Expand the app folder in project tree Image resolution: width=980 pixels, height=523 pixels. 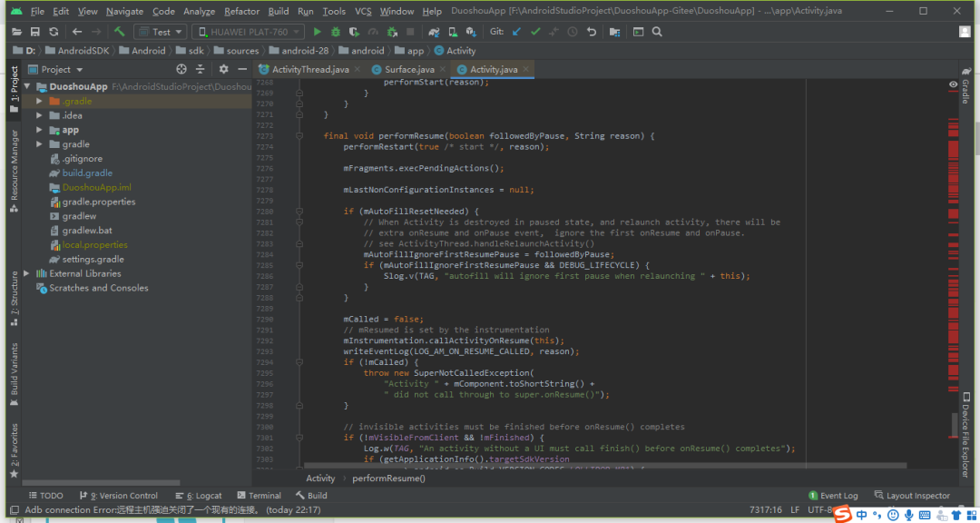(40, 130)
